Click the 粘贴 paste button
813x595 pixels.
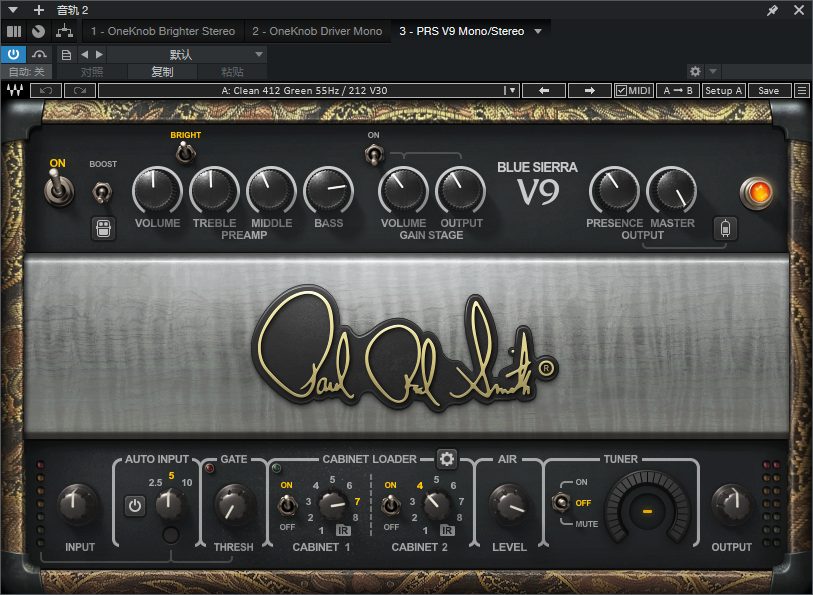coord(232,72)
